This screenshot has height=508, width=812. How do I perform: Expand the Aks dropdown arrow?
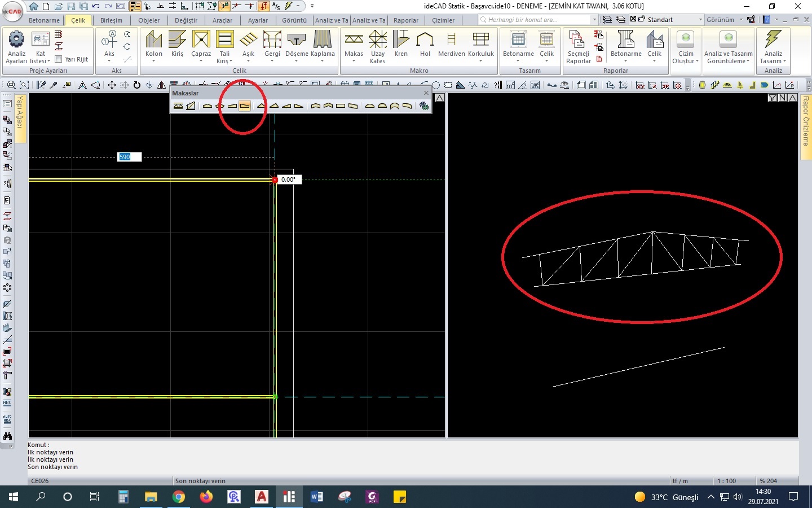(x=109, y=60)
